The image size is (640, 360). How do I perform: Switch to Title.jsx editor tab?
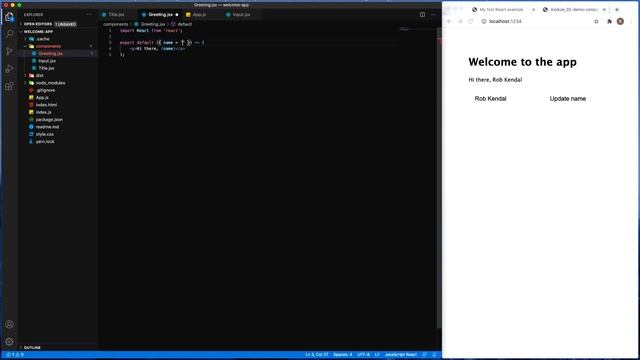click(116, 15)
